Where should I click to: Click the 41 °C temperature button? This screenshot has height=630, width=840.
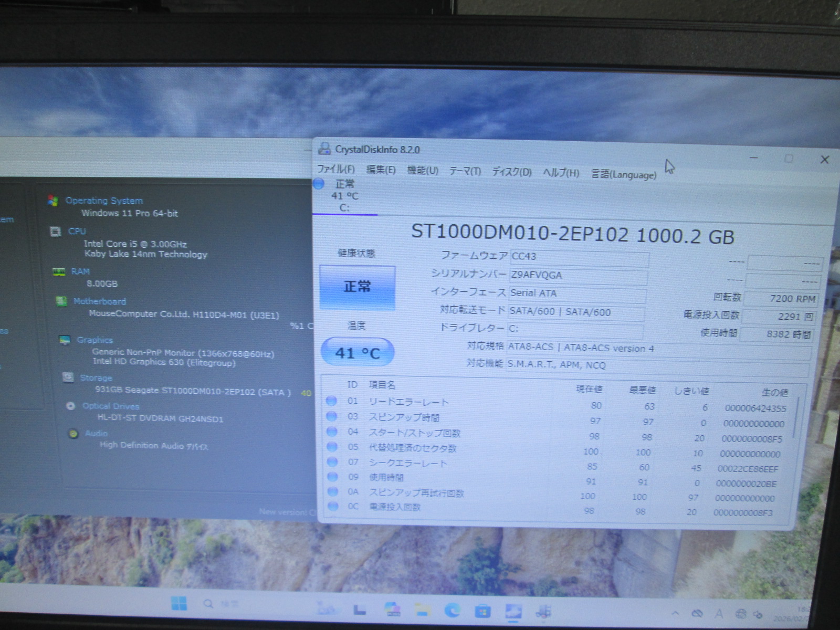pyautogui.click(x=357, y=353)
